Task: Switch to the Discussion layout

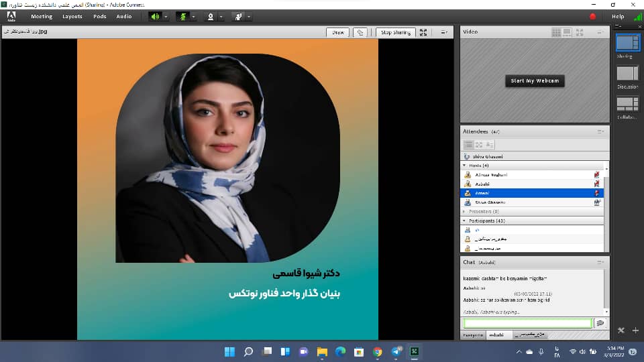Action: [627, 73]
